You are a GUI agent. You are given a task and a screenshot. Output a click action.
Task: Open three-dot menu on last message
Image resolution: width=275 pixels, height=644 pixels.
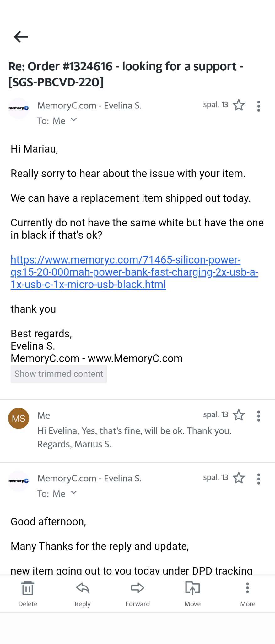(x=259, y=479)
